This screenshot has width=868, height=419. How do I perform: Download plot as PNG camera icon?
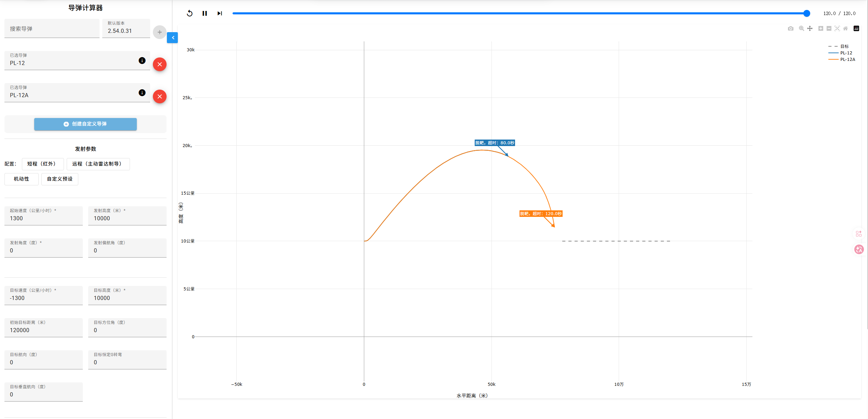click(x=790, y=28)
